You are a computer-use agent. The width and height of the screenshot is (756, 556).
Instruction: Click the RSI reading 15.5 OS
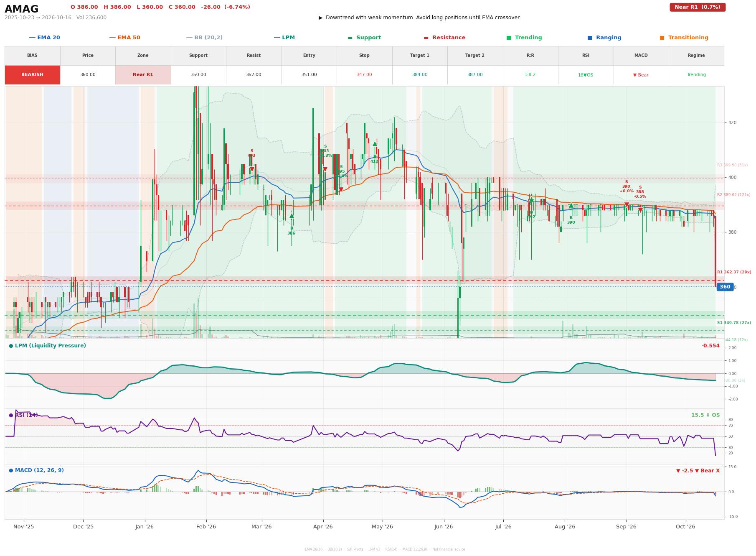click(x=705, y=415)
